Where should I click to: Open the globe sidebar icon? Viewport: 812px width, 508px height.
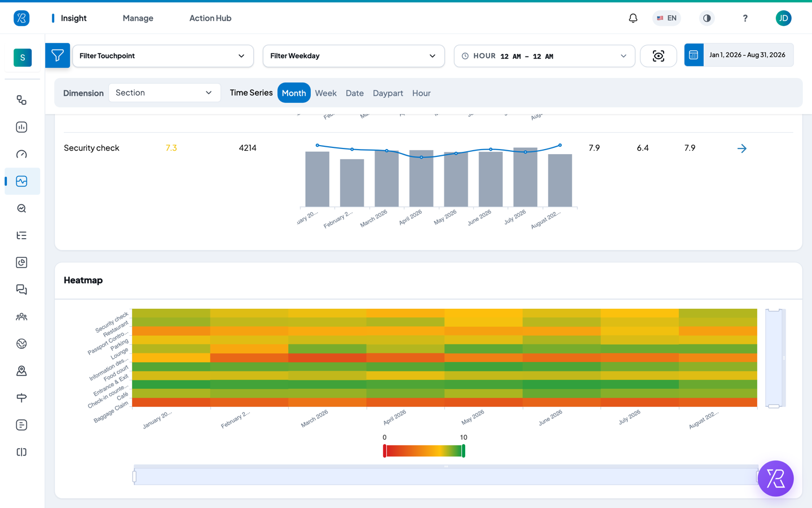[21, 344]
